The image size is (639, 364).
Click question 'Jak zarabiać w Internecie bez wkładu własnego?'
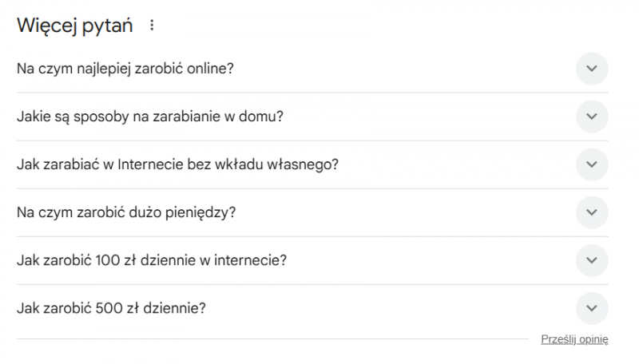(x=177, y=164)
